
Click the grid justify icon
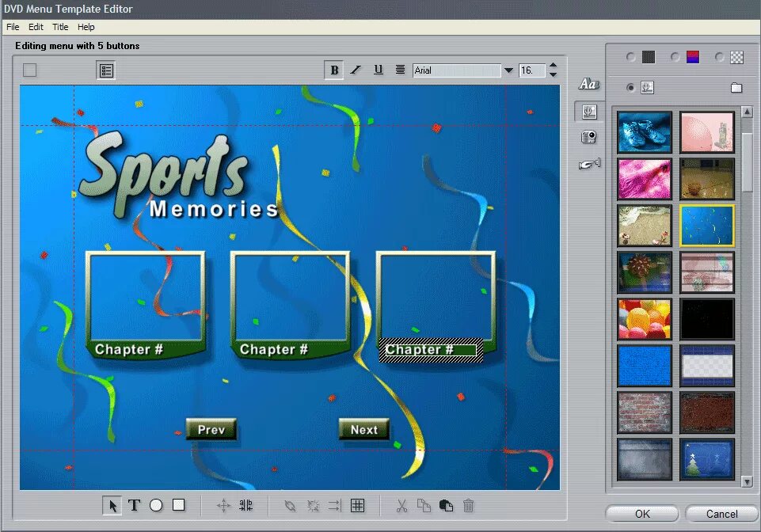pyautogui.click(x=358, y=506)
